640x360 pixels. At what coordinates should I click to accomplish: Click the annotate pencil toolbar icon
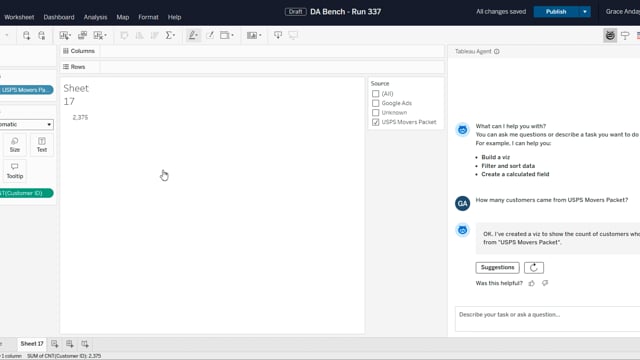(x=210, y=36)
